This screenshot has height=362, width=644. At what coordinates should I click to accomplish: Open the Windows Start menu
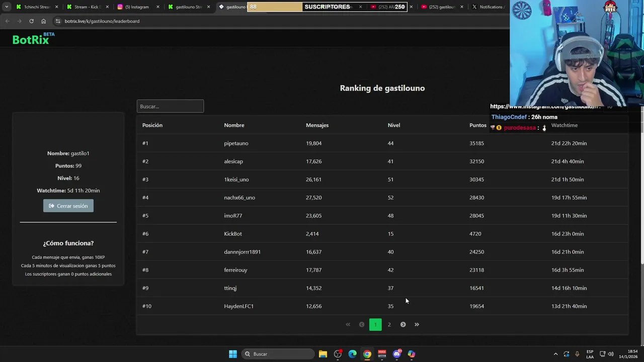click(x=233, y=354)
